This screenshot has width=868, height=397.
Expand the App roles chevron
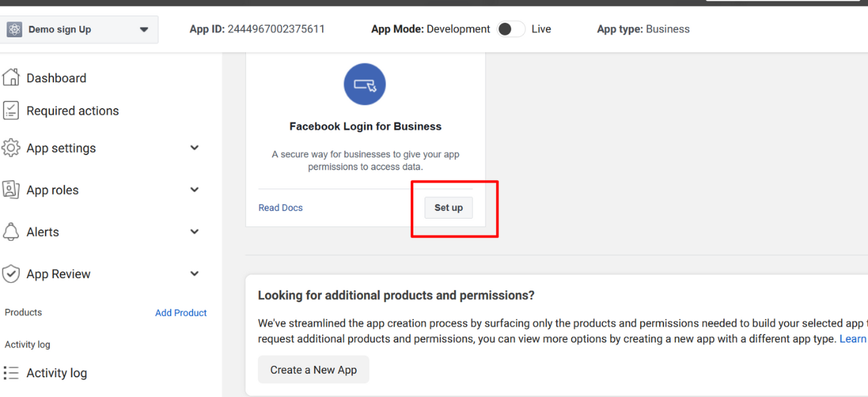[195, 190]
